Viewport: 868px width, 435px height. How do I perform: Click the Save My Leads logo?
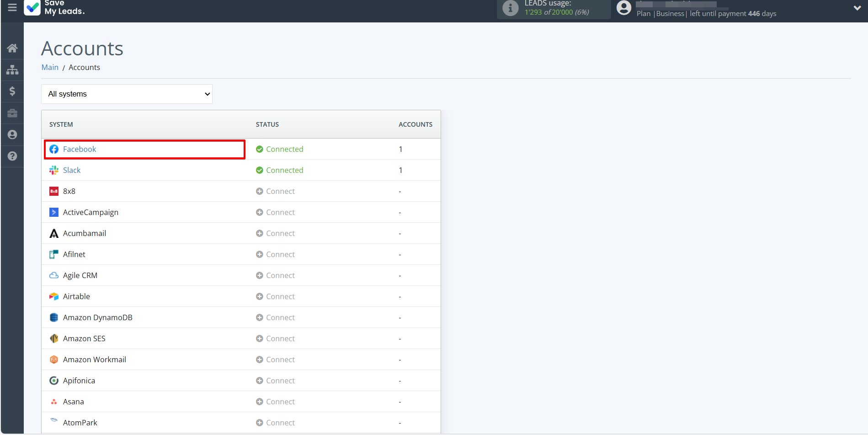pos(54,8)
